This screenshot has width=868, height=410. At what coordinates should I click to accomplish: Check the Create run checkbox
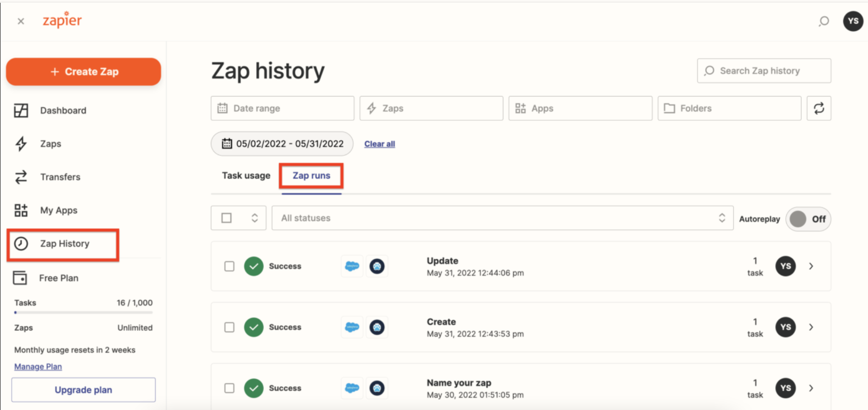[229, 327]
